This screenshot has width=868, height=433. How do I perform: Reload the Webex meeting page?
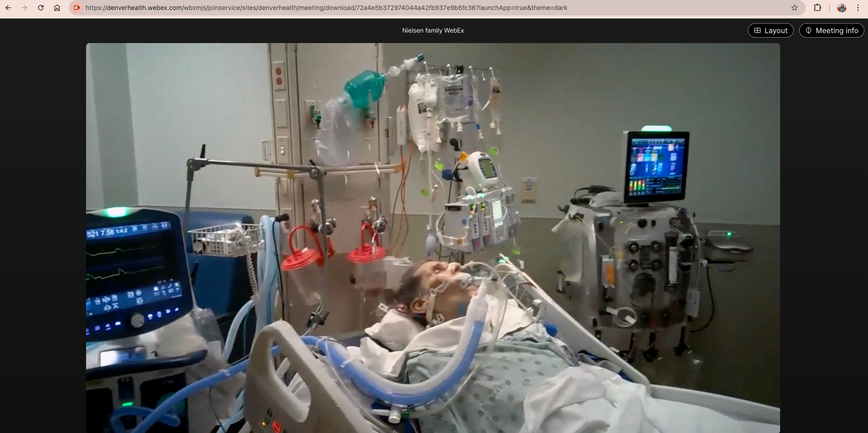pyautogui.click(x=41, y=8)
